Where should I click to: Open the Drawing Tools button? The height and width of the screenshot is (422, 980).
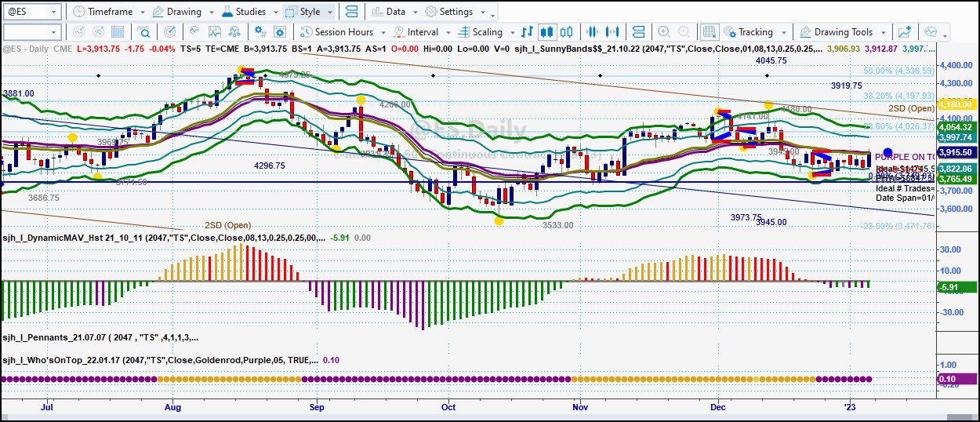coord(835,32)
